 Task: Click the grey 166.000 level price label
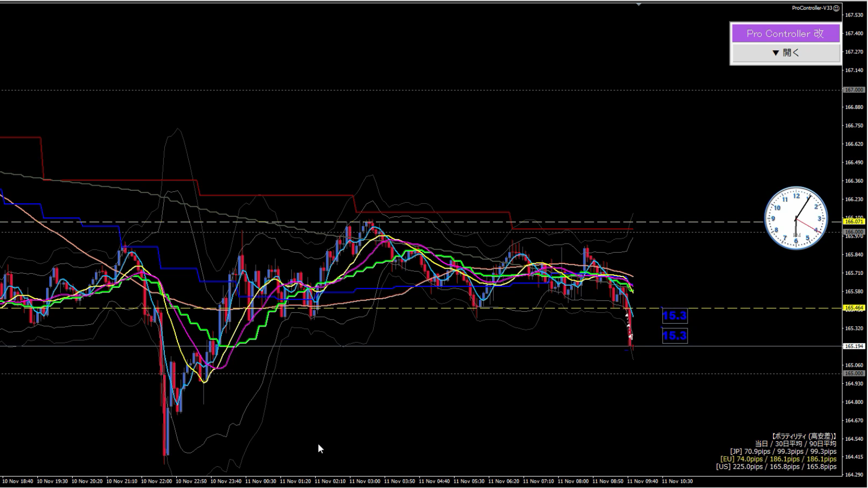pyautogui.click(x=854, y=232)
